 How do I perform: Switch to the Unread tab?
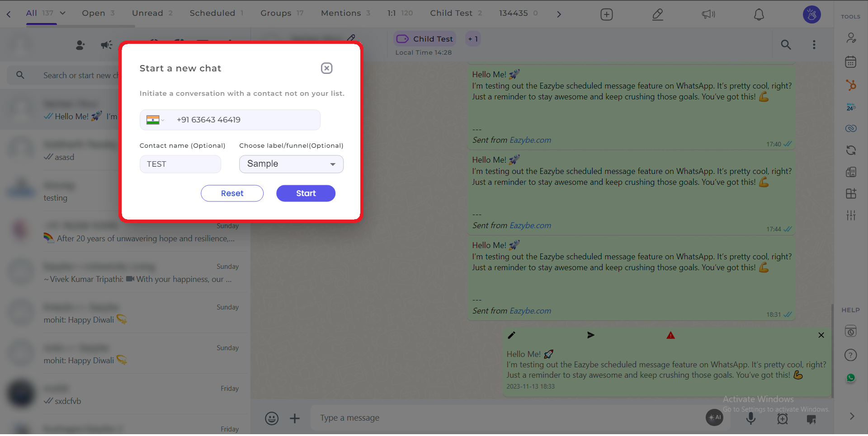(152, 13)
